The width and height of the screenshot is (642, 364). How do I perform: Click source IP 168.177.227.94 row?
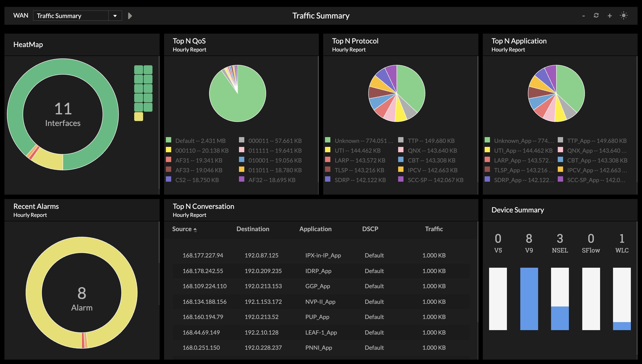(203, 255)
